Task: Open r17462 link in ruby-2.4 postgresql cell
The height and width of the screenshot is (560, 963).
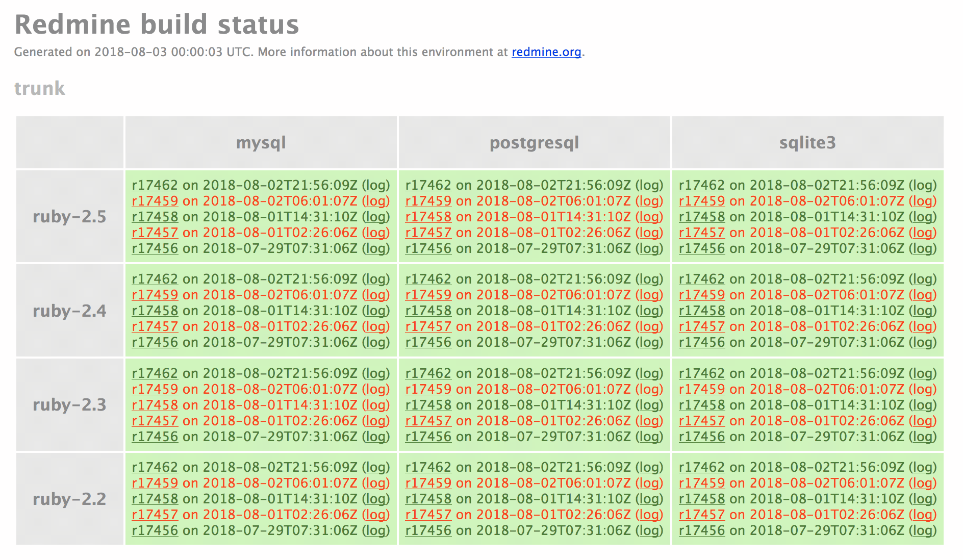Action: (x=428, y=279)
